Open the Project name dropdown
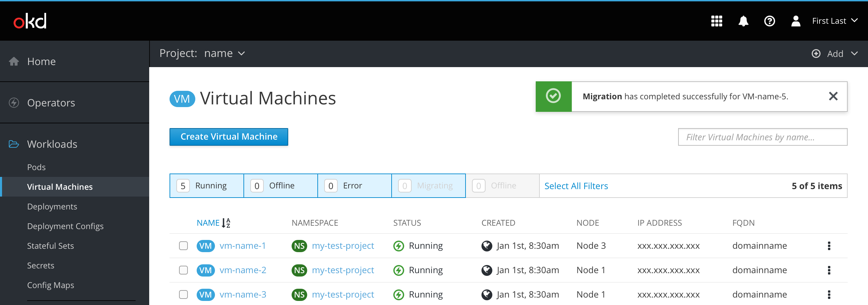Screen dimensions: 868x305 224,53
